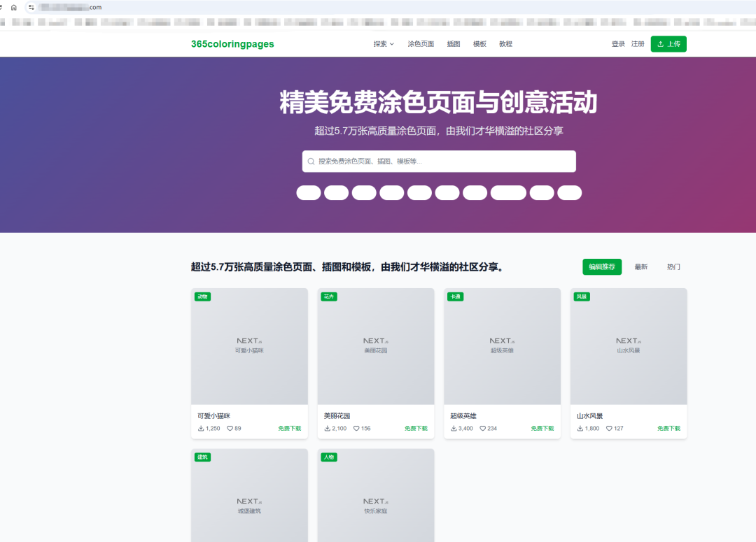Viewport: 756px width, 542px height.
Task: Click the 注册 link in the header
Action: pos(638,43)
